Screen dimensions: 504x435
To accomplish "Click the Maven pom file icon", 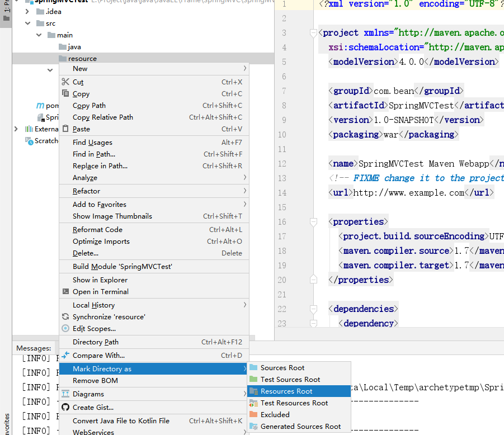I will tap(40, 105).
